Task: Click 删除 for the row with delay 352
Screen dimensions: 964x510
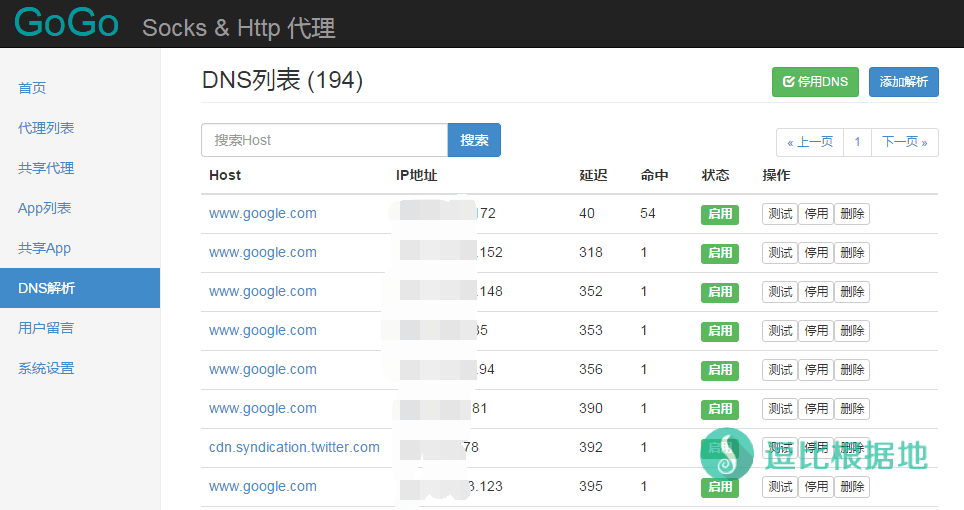Action: click(852, 292)
